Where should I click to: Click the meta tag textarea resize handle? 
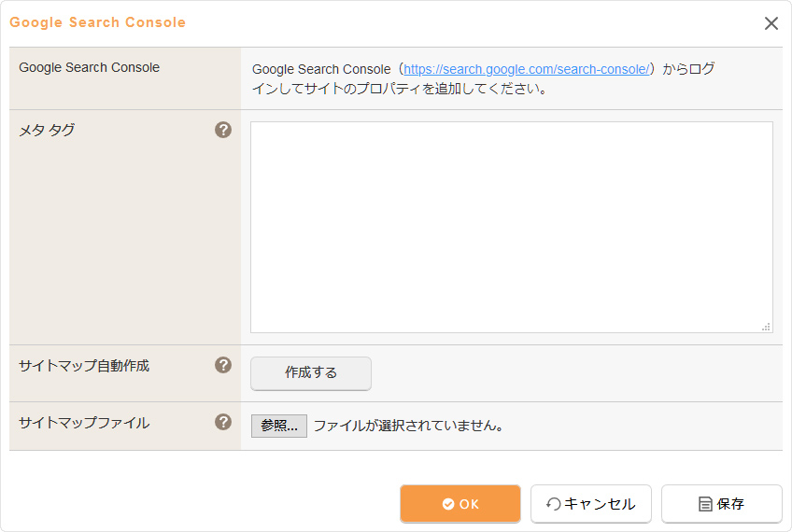pos(766,326)
